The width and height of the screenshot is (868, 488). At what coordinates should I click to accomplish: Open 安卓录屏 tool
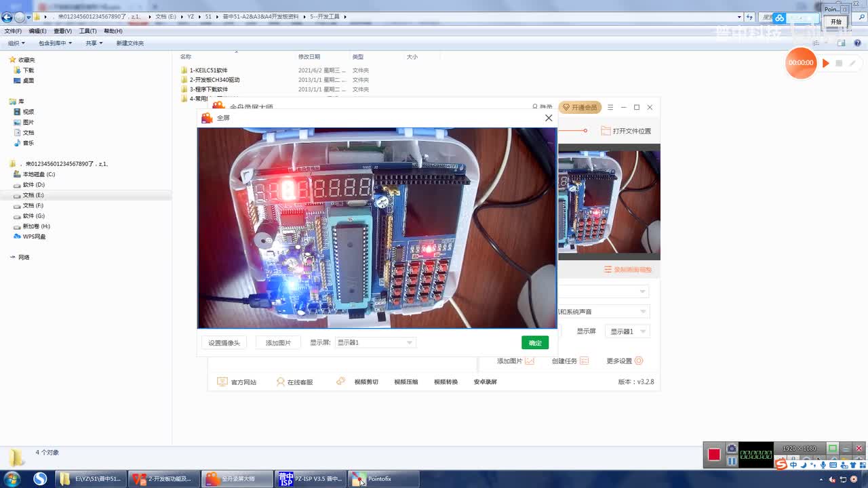click(x=485, y=382)
